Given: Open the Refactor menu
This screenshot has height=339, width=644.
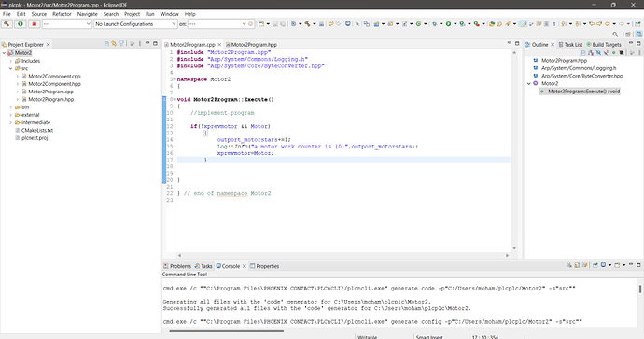Looking at the screenshot, I should pyautogui.click(x=62, y=14).
